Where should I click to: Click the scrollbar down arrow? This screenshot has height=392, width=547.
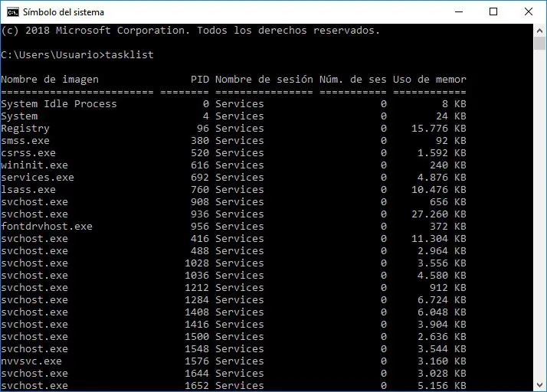point(539,385)
